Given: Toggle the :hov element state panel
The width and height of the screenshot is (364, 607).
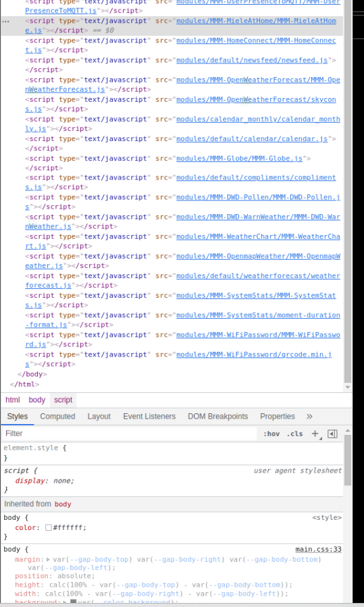Looking at the screenshot, I should [271, 433].
